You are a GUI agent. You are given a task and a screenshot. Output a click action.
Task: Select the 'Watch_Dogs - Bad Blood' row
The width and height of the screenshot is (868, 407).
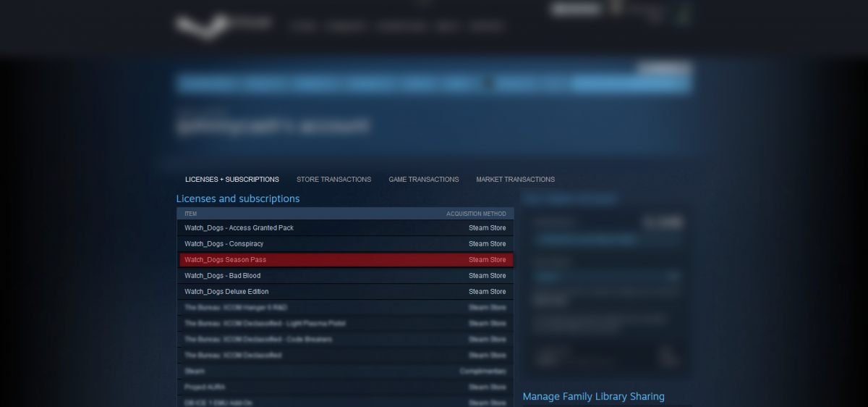point(345,276)
